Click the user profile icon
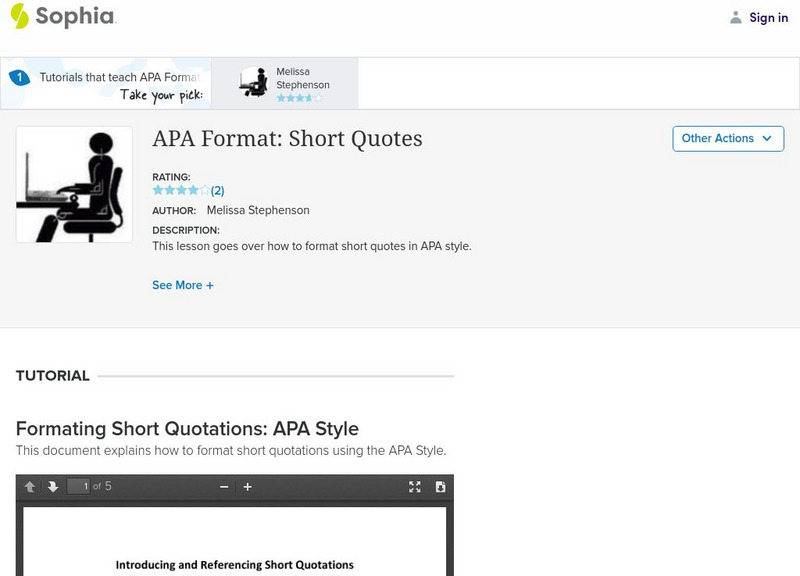 coord(735,17)
